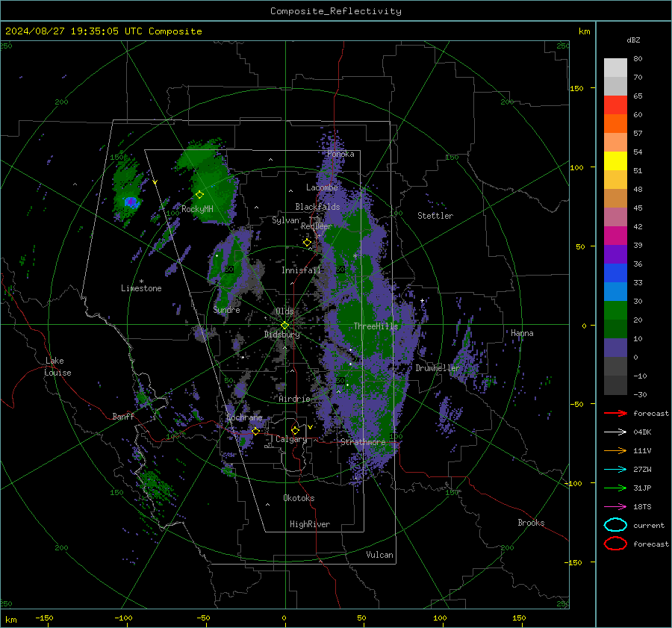Click the white plus marker west of Hanna
Screen dimensions: 672x628
point(422,300)
